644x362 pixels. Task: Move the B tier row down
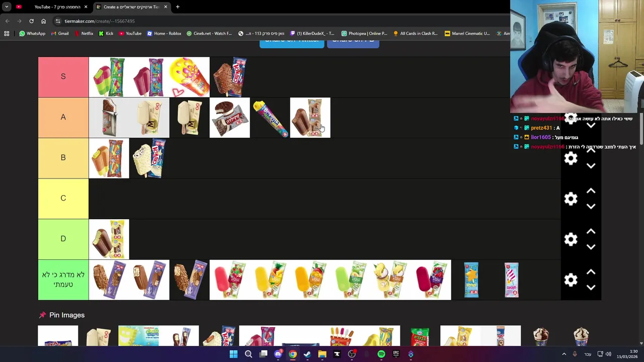591,166
